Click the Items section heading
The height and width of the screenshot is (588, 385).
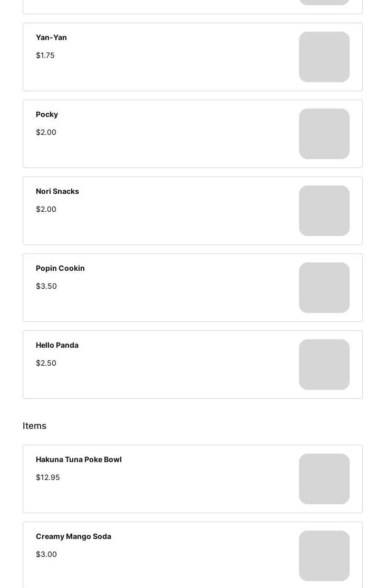tap(34, 426)
